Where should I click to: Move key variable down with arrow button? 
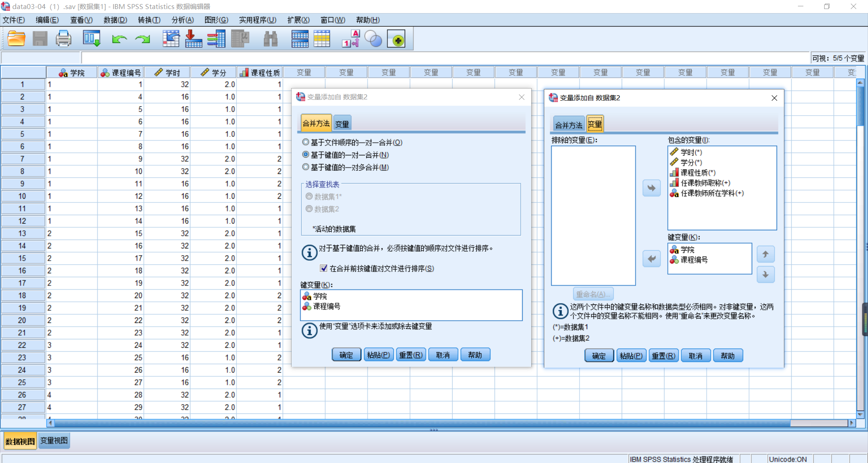click(765, 274)
